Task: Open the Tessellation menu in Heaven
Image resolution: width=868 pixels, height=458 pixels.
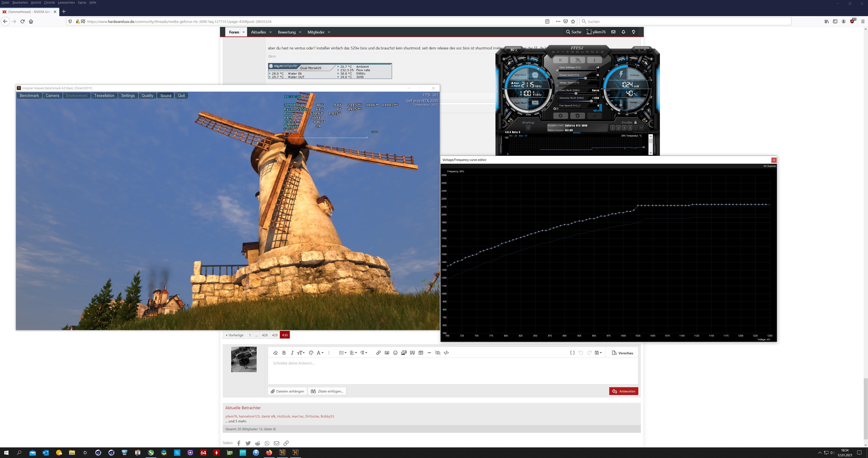Action: click(x=104, y=96)
